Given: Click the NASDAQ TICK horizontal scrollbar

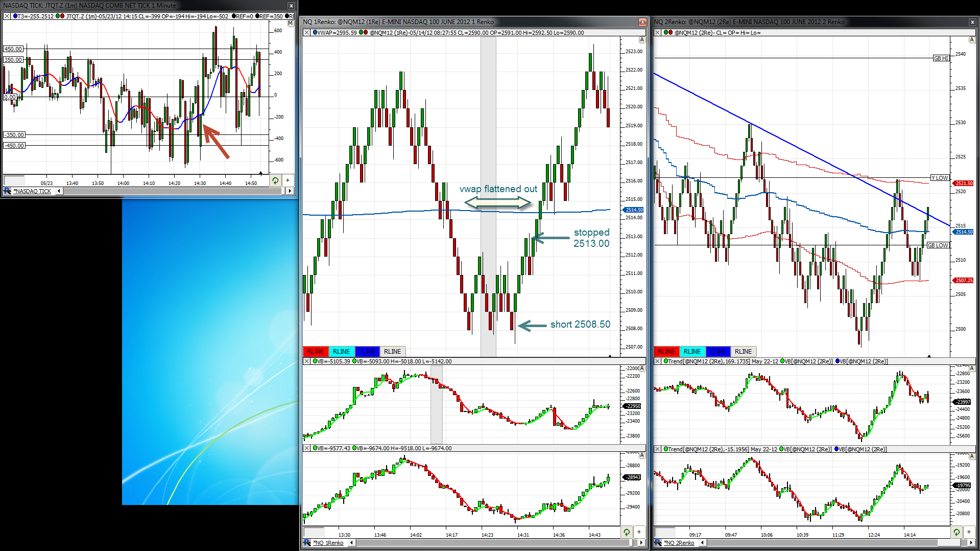Looking at the screenshot, I should pyautogui.click(x=174, y=191).
